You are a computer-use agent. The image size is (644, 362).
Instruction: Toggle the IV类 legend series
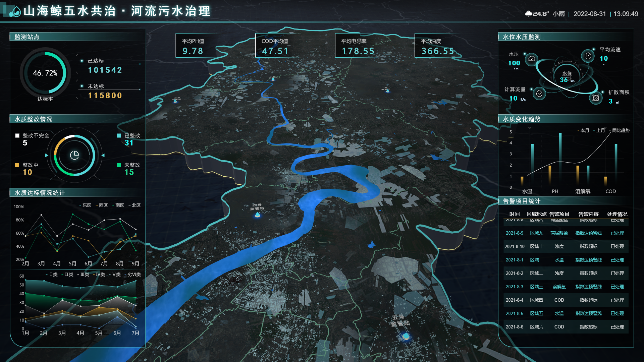99,275
